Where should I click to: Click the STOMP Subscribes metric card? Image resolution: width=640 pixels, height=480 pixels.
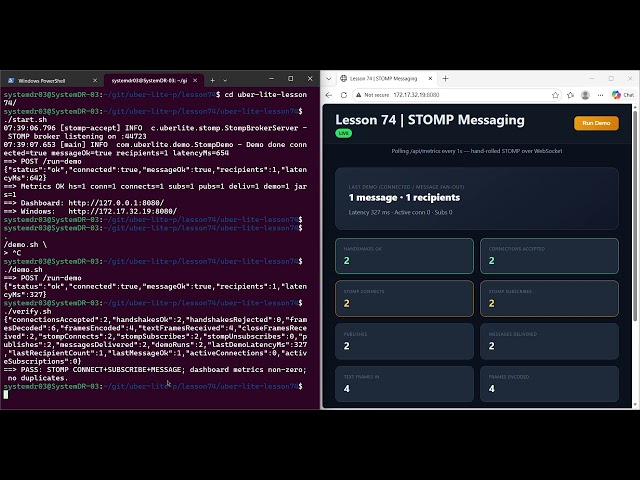[x=549, y=298]
